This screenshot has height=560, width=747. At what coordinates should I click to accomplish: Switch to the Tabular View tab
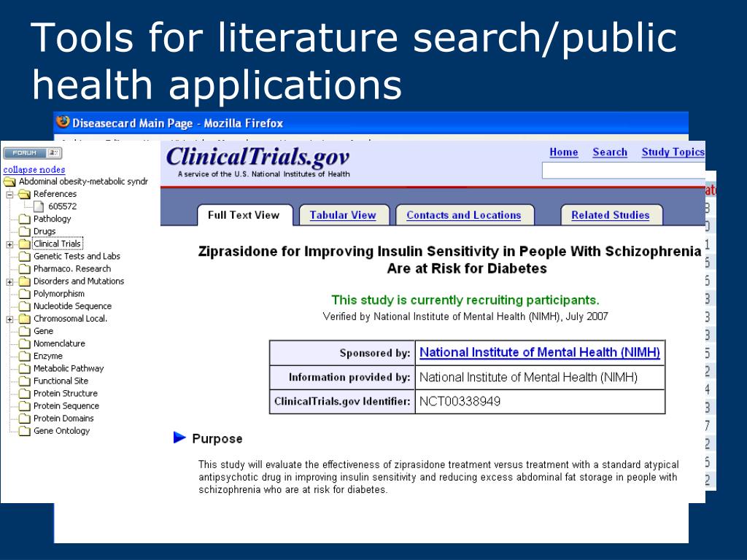pyautogui.click(x=343, y=215)
